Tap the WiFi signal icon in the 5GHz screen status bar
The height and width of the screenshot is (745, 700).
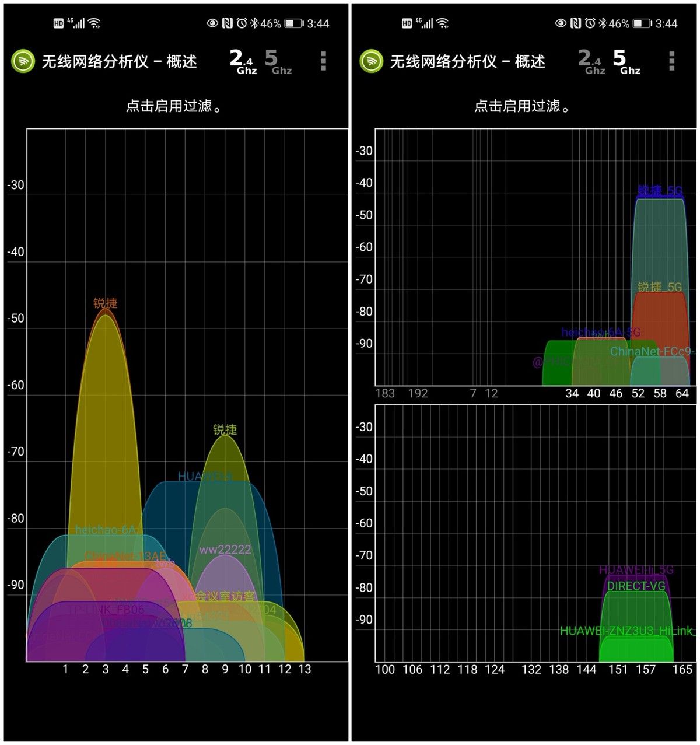443,23
